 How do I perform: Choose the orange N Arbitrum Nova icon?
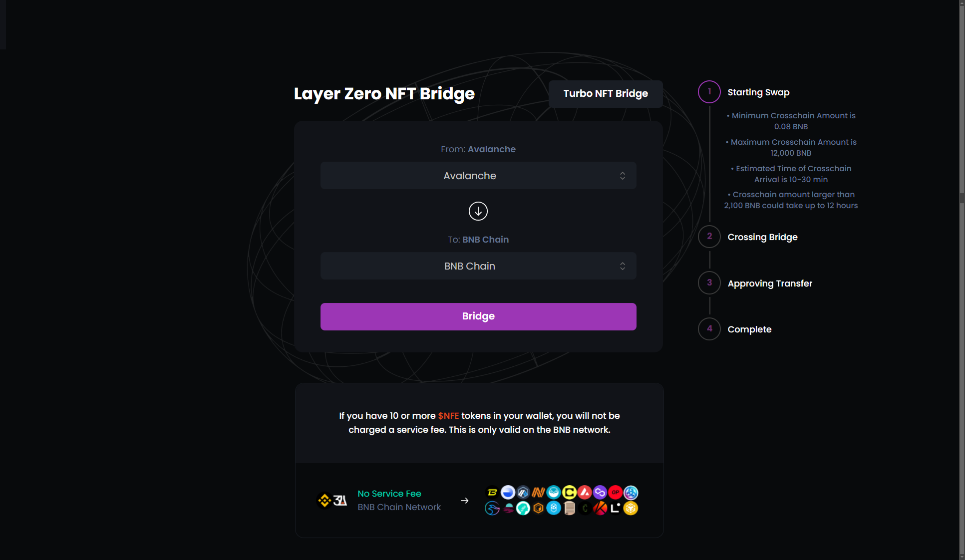click(x=538, y=493)
